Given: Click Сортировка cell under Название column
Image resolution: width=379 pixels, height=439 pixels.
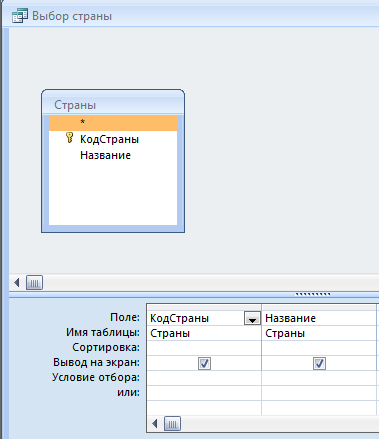Looking at the screenshot, I should [x=319, y=348].
